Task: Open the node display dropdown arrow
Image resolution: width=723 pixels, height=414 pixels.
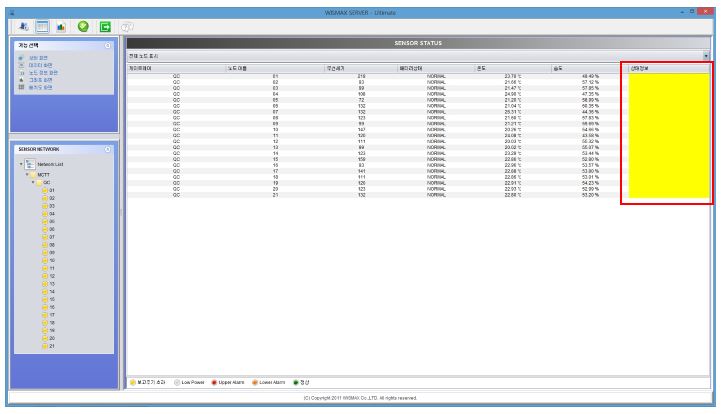Action: 706,56
